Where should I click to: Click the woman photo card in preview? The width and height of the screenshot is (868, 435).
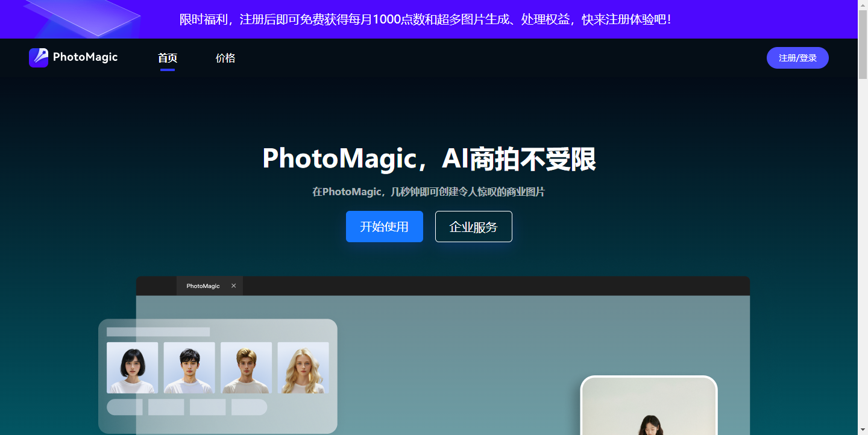pyautogui.click(x=649, y=405)
